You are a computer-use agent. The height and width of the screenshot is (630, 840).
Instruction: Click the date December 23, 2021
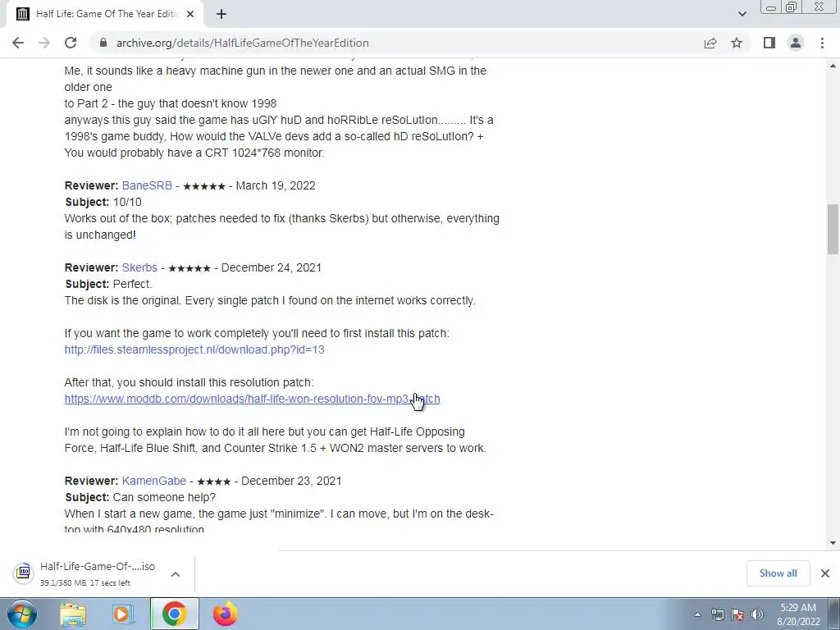pos(291,481)
